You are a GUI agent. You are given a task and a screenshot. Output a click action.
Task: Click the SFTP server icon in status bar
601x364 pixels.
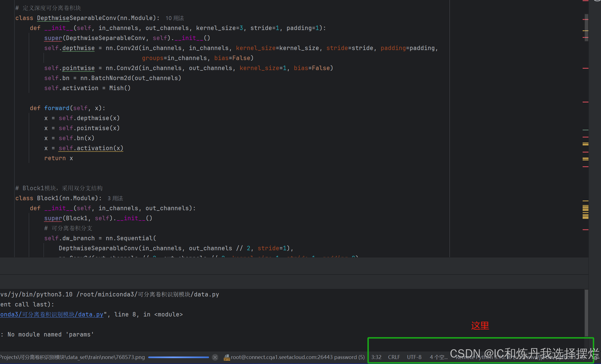pyautogui.click(x=227, y=357)
